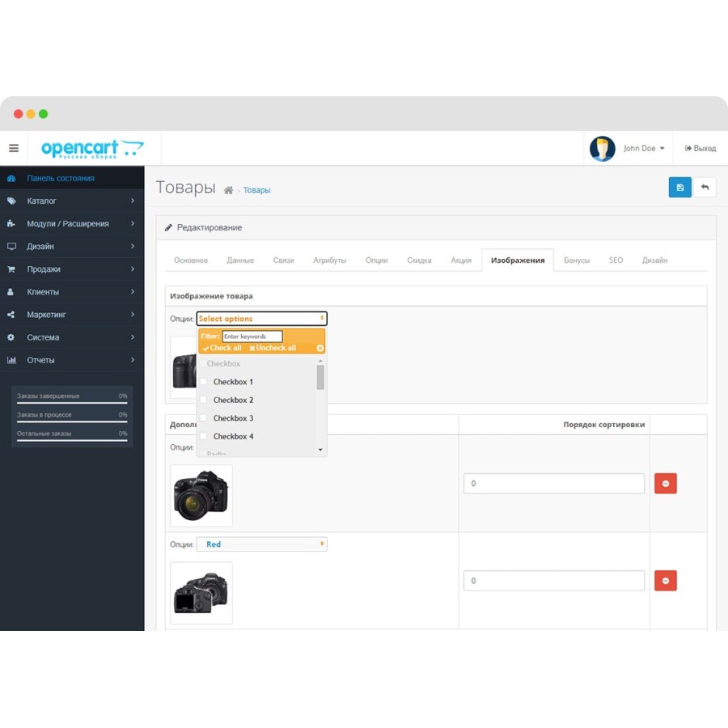The height and width of the screenshot is (728, 728).
Task: Click John Doe avatar picture
Action: 602,149
